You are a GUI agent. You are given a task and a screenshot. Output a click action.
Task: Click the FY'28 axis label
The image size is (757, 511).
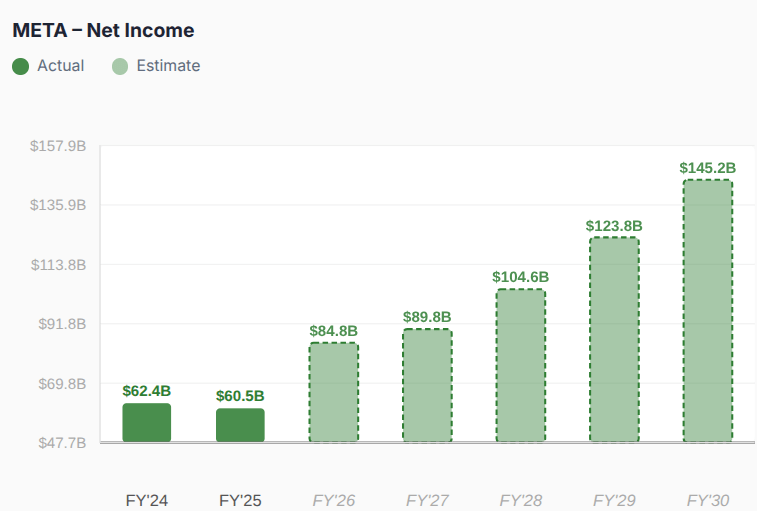521,500
